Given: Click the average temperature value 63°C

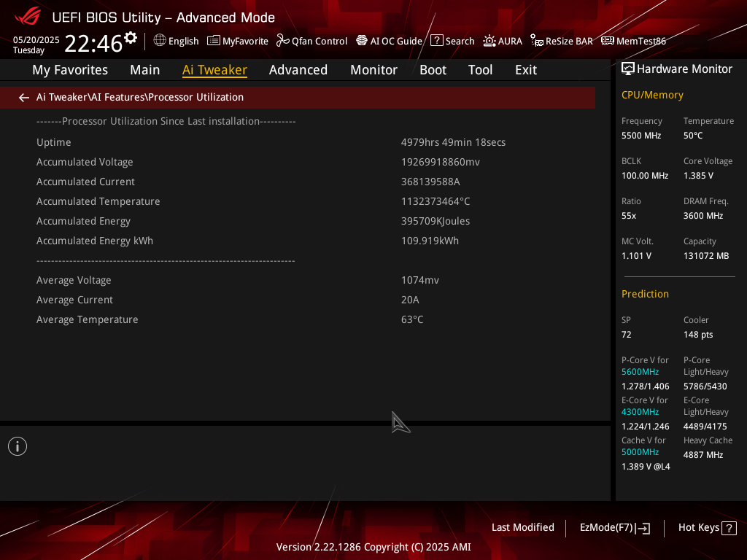Looking at the screenshot, I should click(412, 319).
